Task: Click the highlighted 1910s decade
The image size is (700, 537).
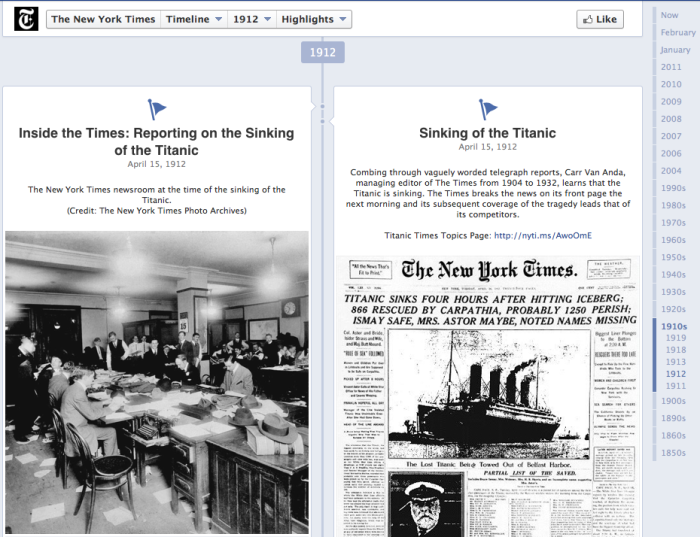Action: coord(674,327)
